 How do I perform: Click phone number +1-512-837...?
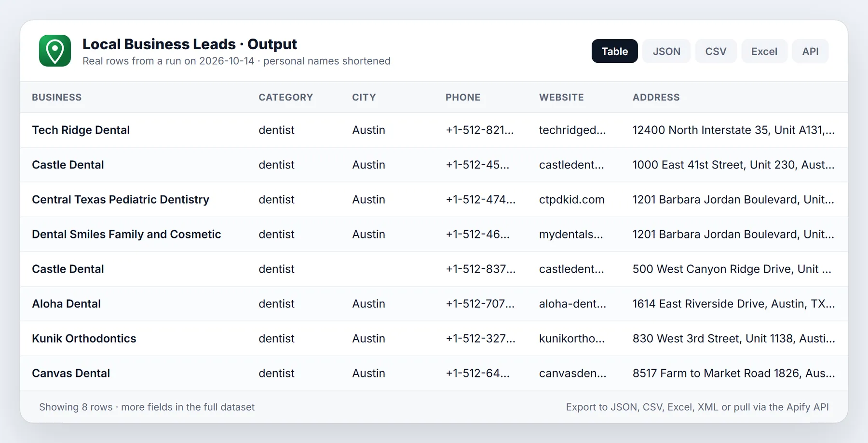pyautogui.click(x=481, y=269)
